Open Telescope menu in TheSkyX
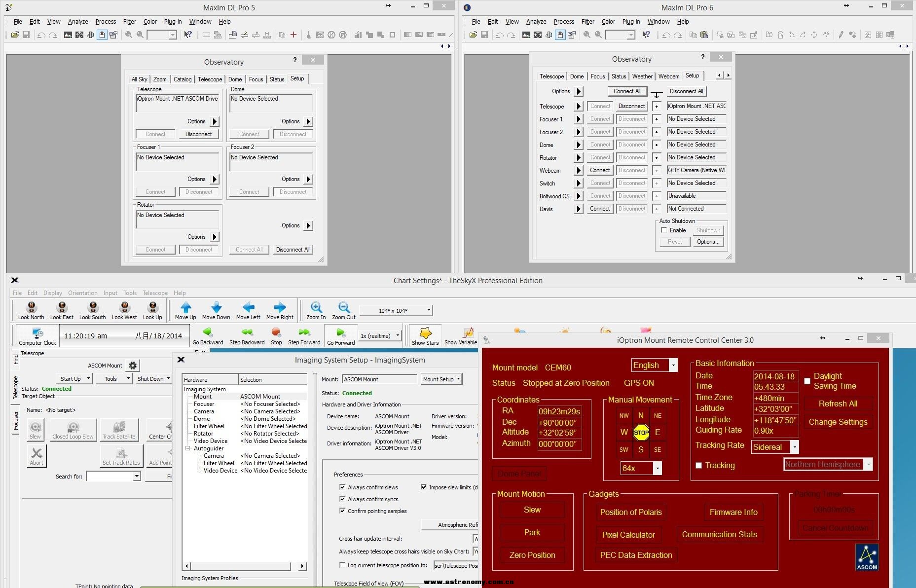Image resolution: width=916 pixels, height=588 pixels. tap(155, 293)
